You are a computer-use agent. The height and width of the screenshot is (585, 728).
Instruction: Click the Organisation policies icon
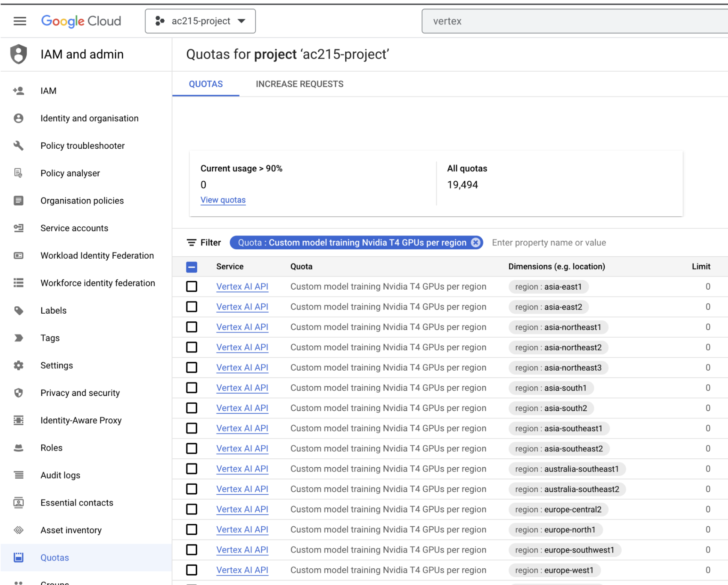18,200
